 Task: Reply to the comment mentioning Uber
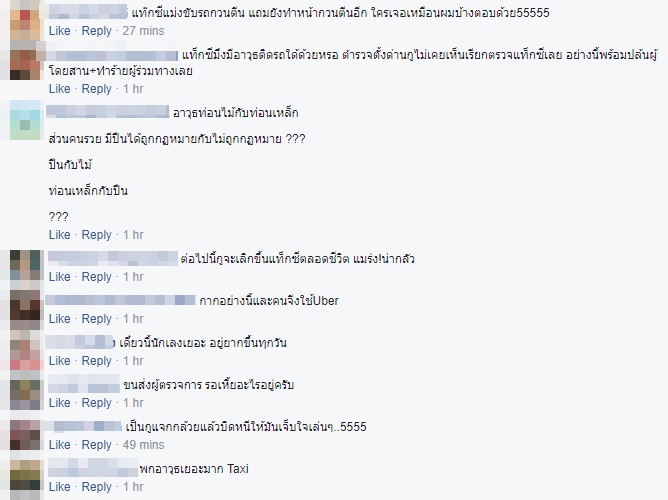[x=96, y=319]
